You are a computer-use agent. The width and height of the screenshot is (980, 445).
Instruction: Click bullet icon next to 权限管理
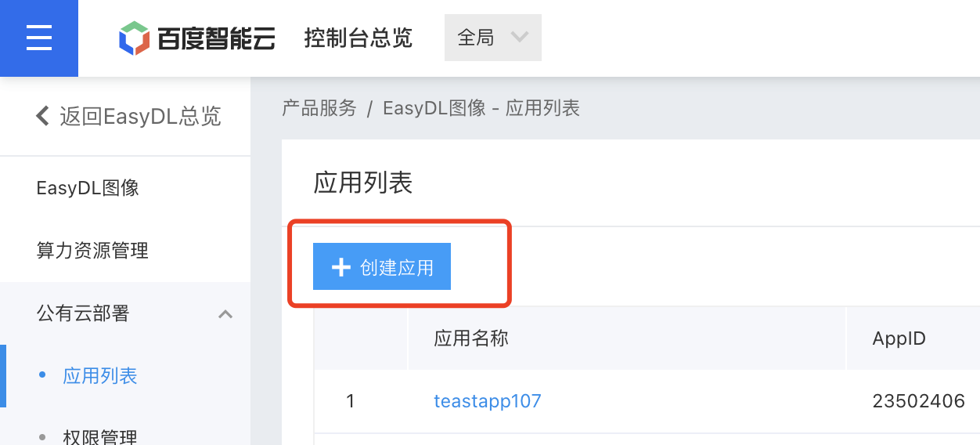(x=42, y=436)
